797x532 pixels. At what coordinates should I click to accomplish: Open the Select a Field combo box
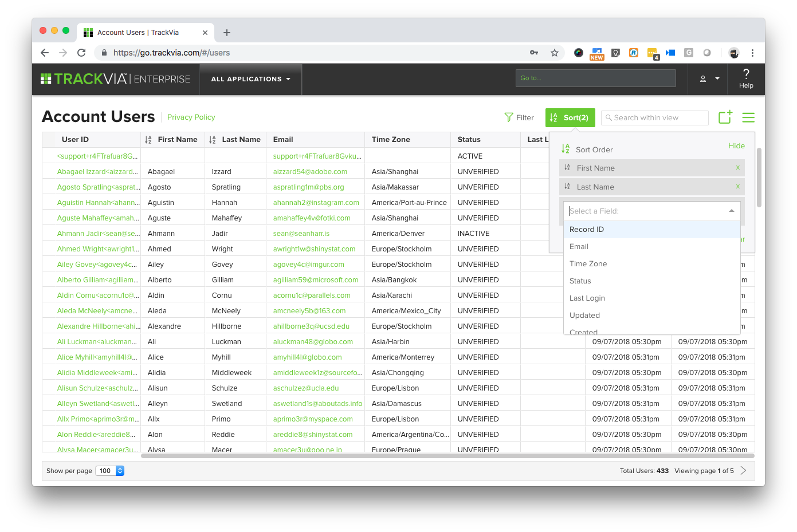tap(652, 211)
